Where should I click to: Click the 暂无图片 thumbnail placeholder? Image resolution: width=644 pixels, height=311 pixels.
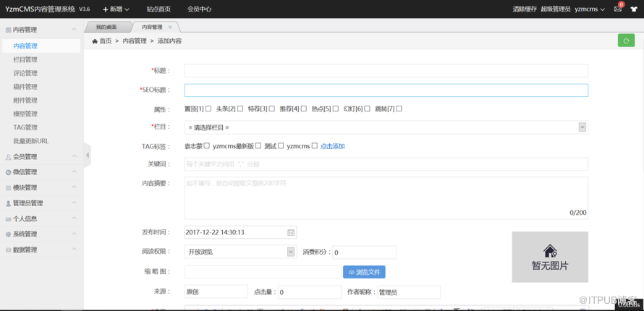550,257
